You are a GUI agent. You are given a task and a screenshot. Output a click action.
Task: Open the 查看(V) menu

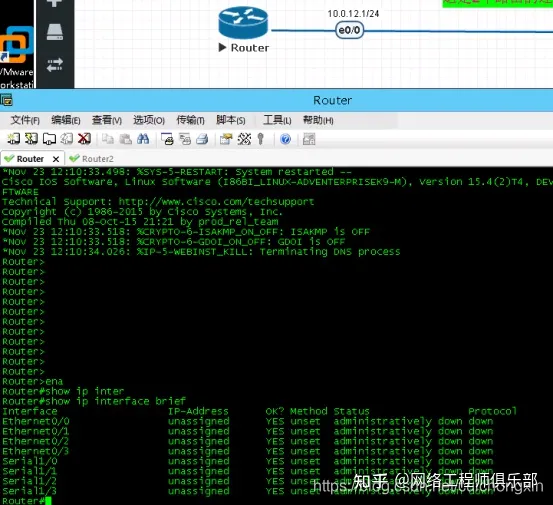click(x=107, y=120)
